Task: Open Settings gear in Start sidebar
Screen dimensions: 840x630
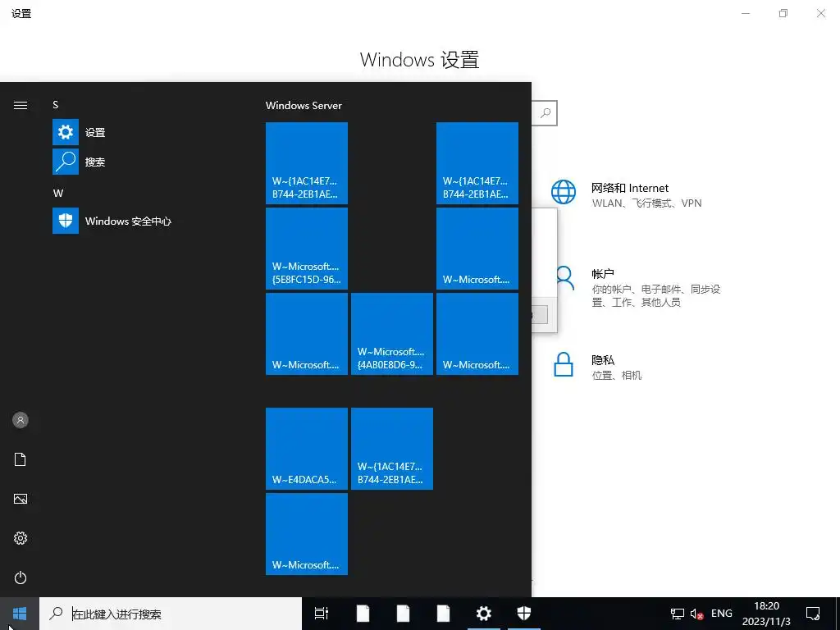Action: [x=21, y=538]
